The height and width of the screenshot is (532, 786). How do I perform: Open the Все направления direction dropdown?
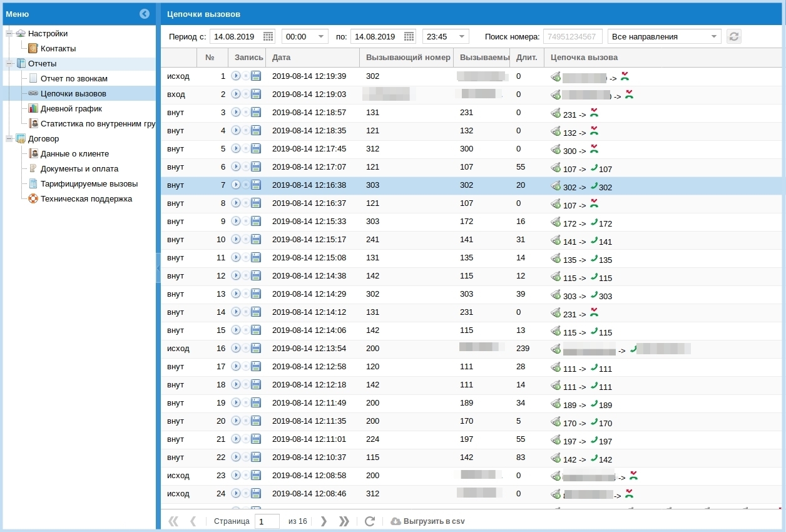pyautogui.click(x=715, y=36)
